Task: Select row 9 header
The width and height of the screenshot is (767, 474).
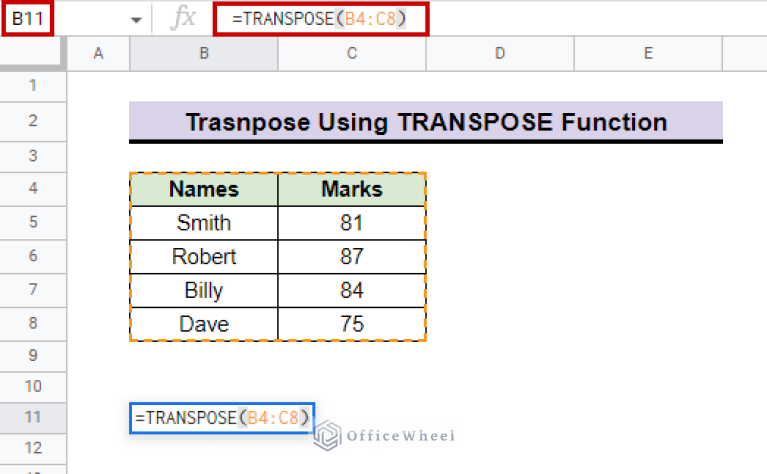Action: [x=33, y=356]
